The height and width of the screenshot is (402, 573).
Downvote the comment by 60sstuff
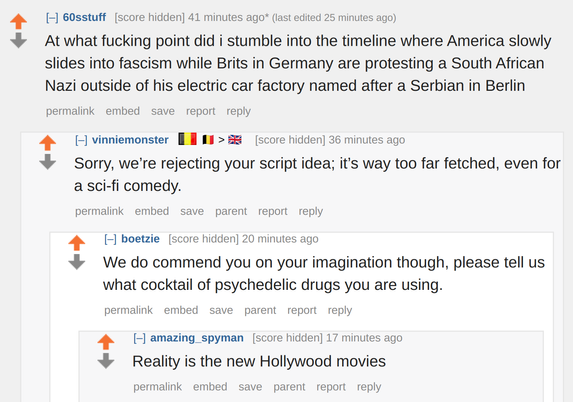tap(18, 40)
